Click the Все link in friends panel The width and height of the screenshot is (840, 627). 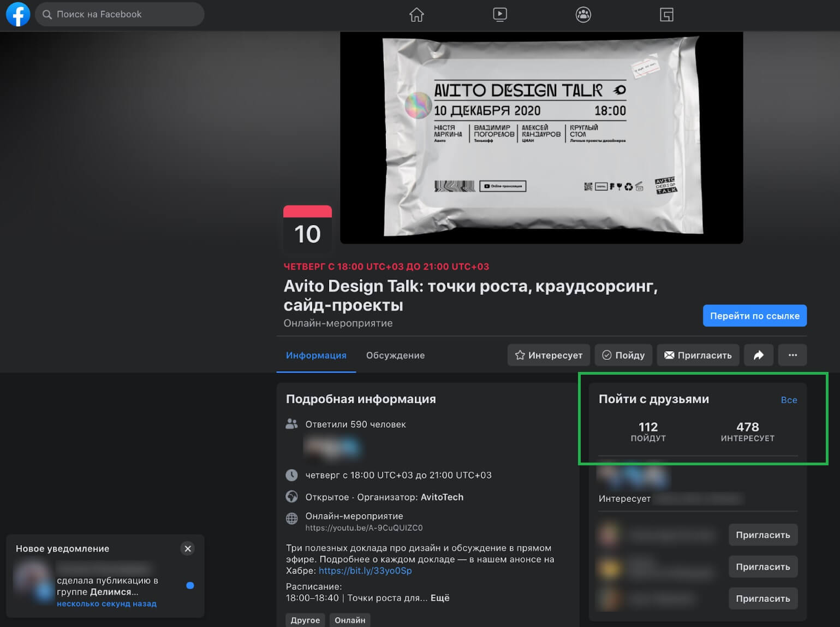(x=789, y=400)
